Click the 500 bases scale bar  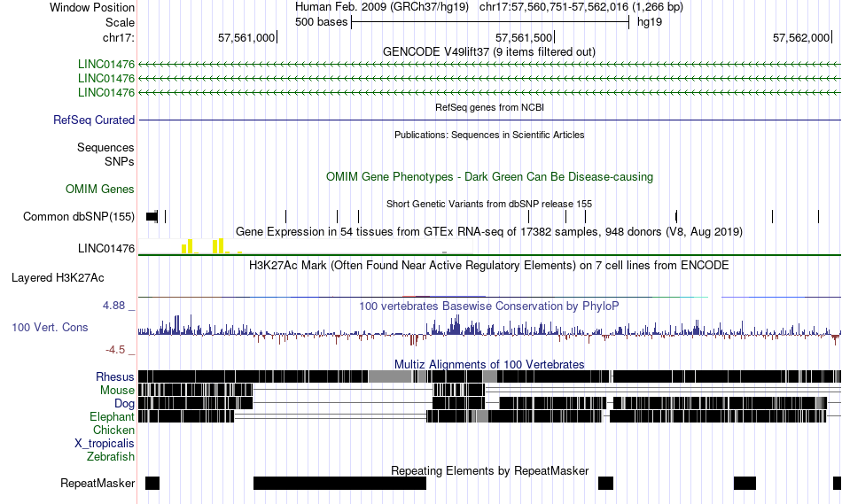[x=490, y=22]
